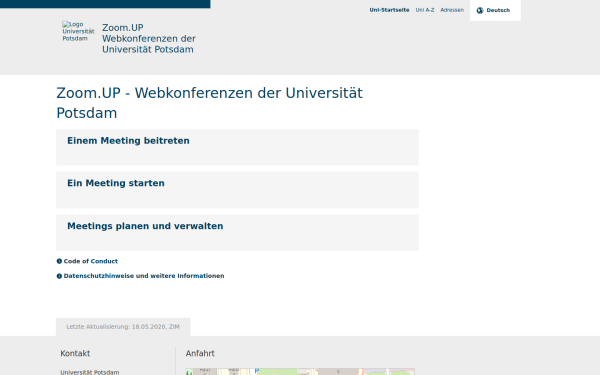Click the main page heading 'Zoom.UP - Webkonferenzen'
The image size is (600, 375).
(209, 103)
